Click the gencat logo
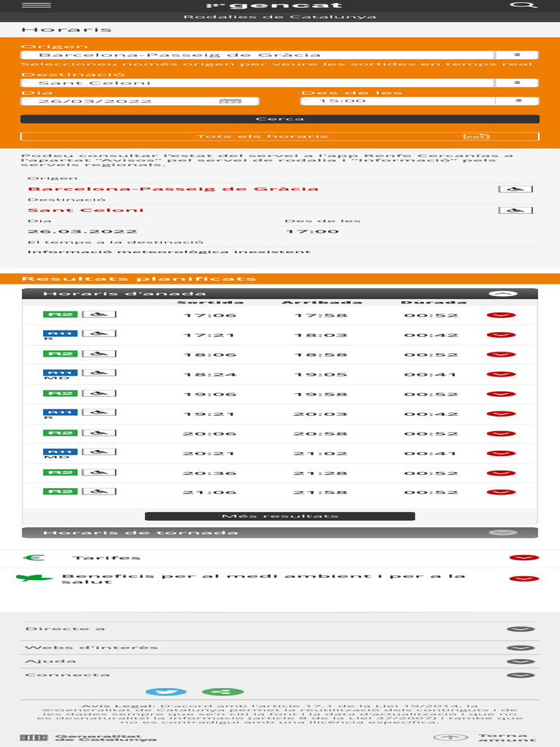Image resolution: width=560 pixels, height=747 pixels. click(x=275, y=5)
